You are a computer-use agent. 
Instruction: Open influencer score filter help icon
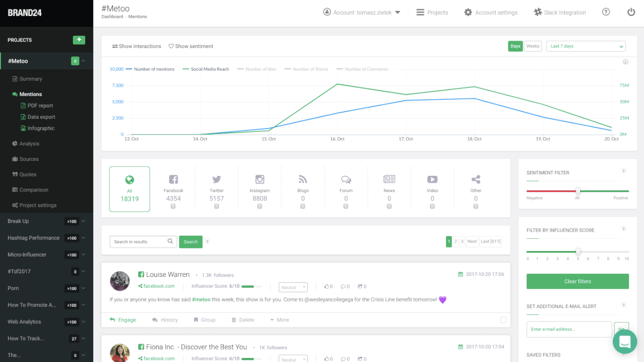[x=624, y=229]
